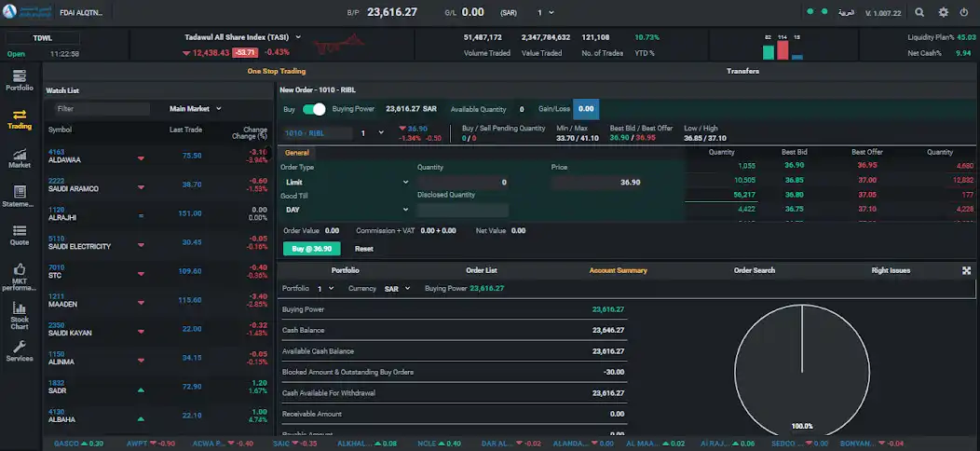The width and height of the screenshot is (980, 451).
Task: Open the Good Till DAY dropdown
Action: [x=347, y=210]
